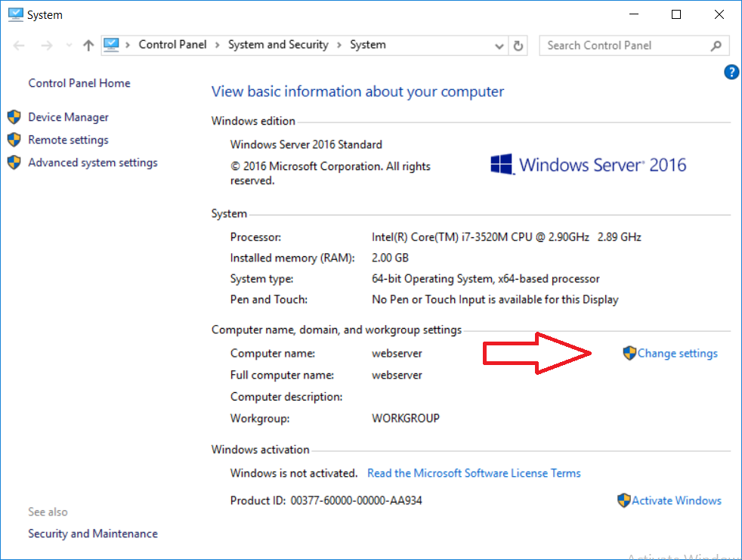Open Device Manager link
This screenshot has width=742, height=560.
coord(68,117)
